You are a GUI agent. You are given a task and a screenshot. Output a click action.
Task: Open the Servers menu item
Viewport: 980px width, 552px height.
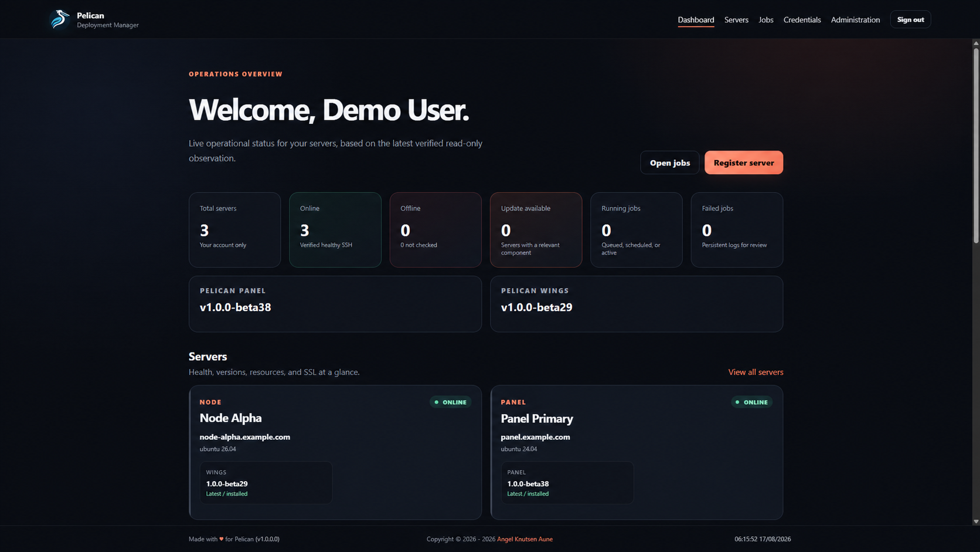click(x=736, y=19)
